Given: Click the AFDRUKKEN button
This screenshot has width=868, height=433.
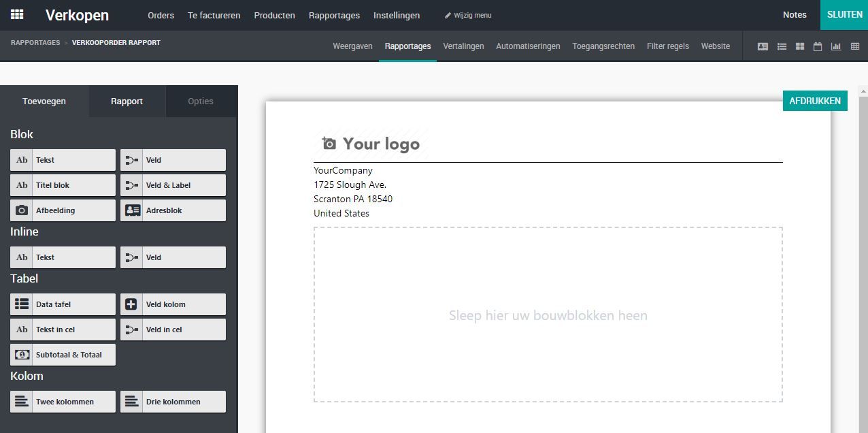Looking at the screenshot, I should coord(814,100).
